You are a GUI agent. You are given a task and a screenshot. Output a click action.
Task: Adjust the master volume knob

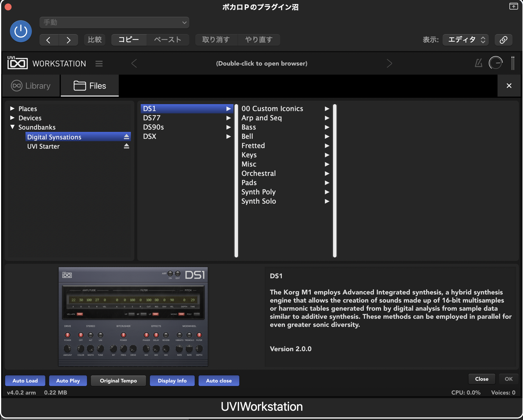[495, 63]
